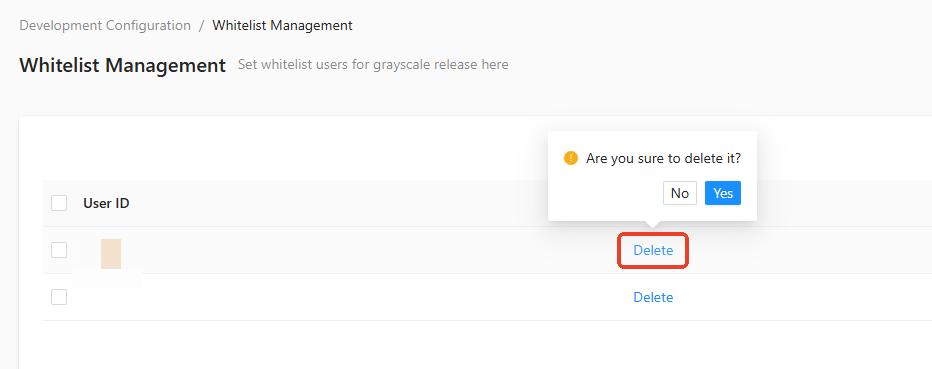932x369 pixels.
Task: Check the first row's checkbox
Action: [59, 250]
